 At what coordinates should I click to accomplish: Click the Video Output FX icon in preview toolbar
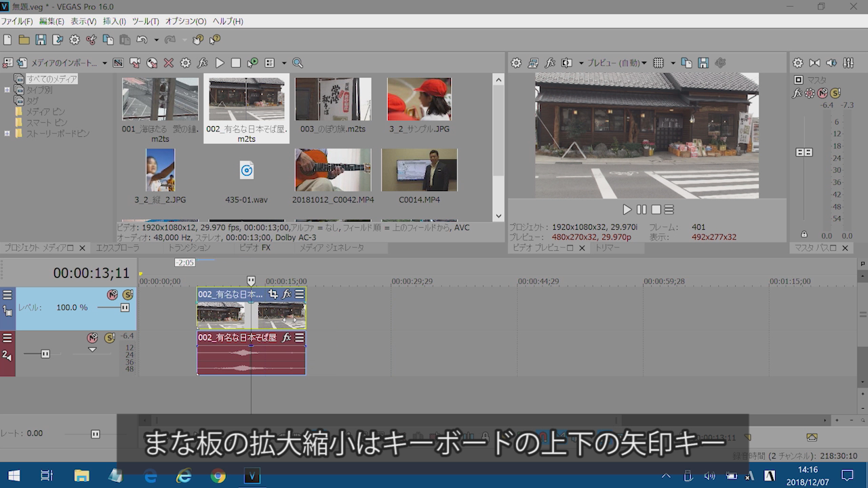click(x=550, y=63)
